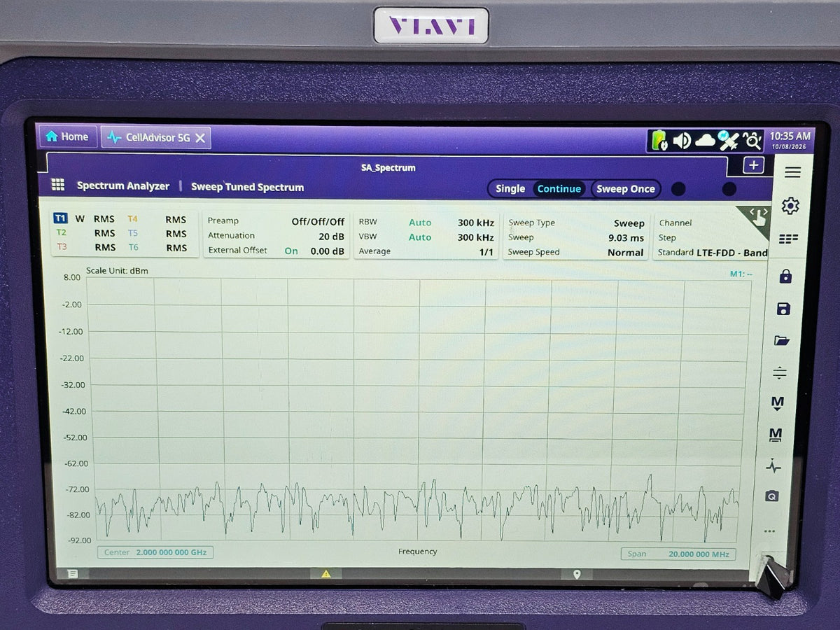
Task: Select trace T3
Action: (62, 246)
